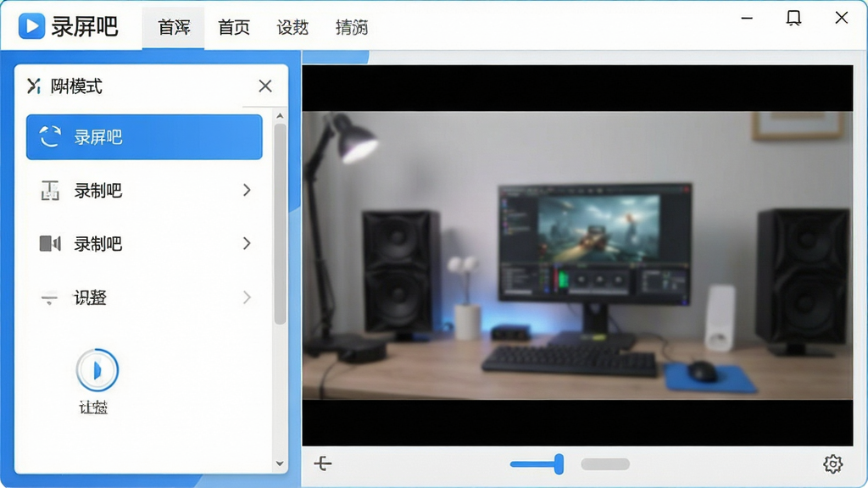Open settings via the gear icon
This screenshot has width=868, height=488.
[x=832, y=463]
